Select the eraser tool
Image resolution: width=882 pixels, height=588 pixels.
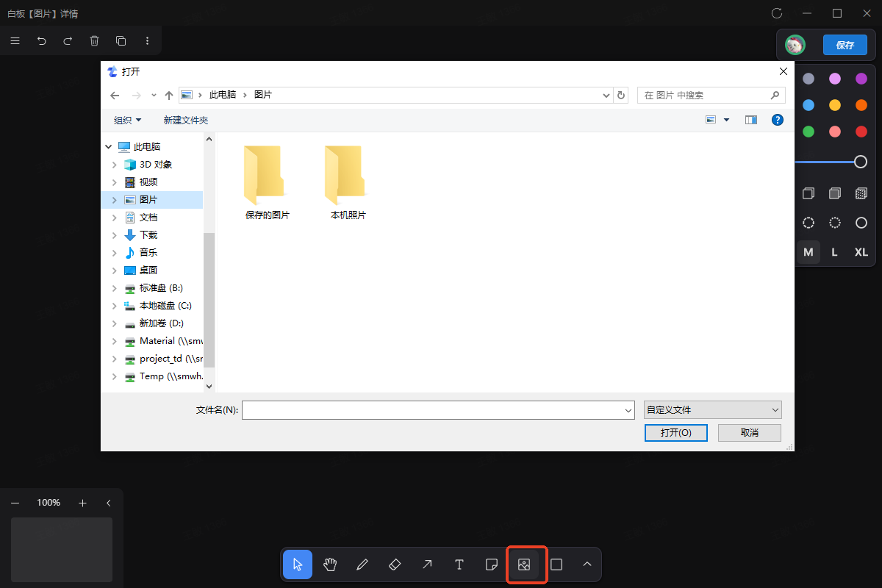pos(395,564)
